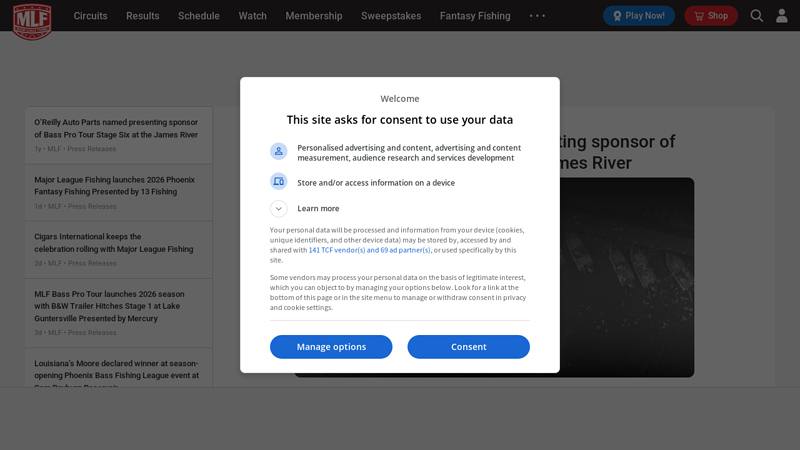Go to the Results menu item

tap(142, 16)
